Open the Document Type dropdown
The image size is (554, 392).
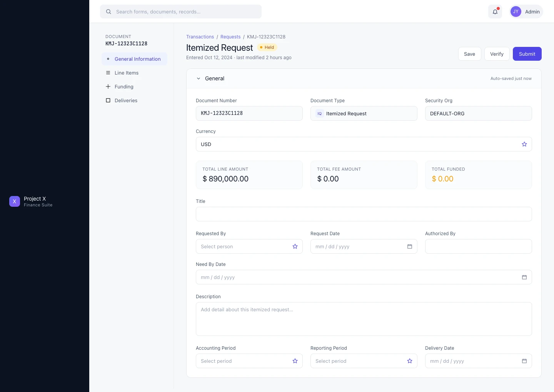[364, 113]
